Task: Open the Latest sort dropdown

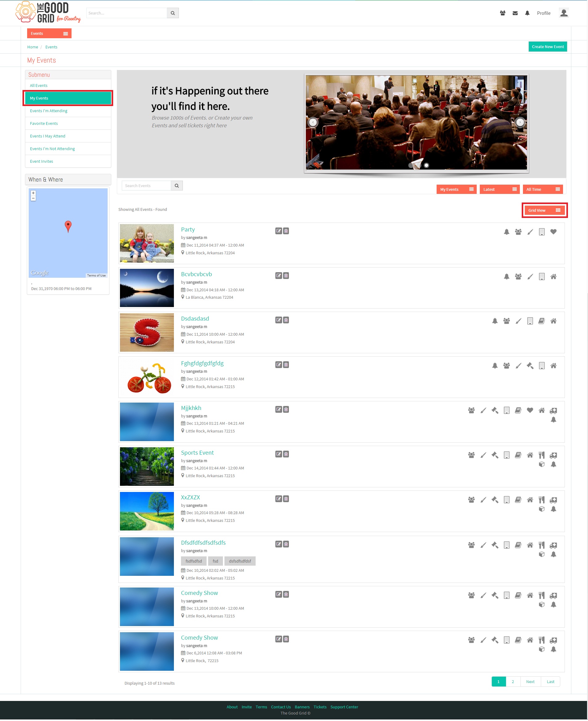Action: [x=500, y=189]
